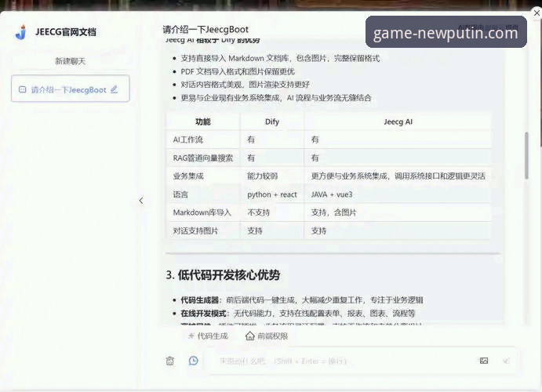
Task: Click the Dify table header
Action: [x=272, y=122]
